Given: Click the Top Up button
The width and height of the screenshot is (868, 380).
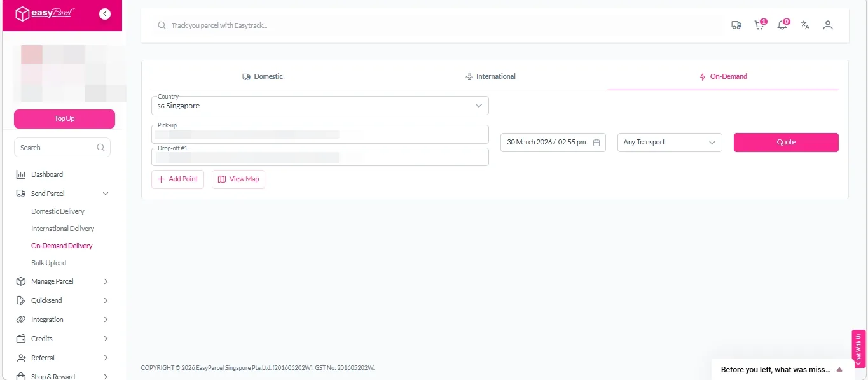Looking at the screenshot, I should (64, 119).
